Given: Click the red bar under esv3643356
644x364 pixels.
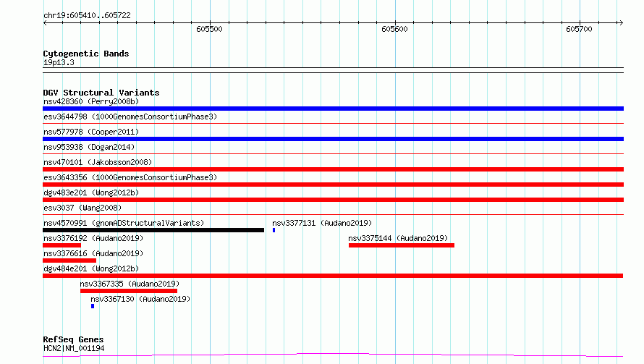Looking at the screenshot, I should 333,185.
